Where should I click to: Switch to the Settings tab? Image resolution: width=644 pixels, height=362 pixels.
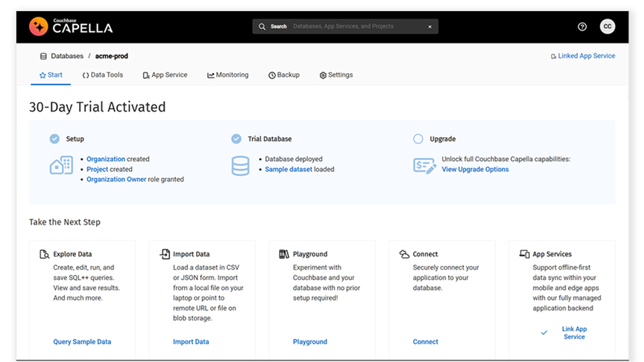click(x=336, y=75)
